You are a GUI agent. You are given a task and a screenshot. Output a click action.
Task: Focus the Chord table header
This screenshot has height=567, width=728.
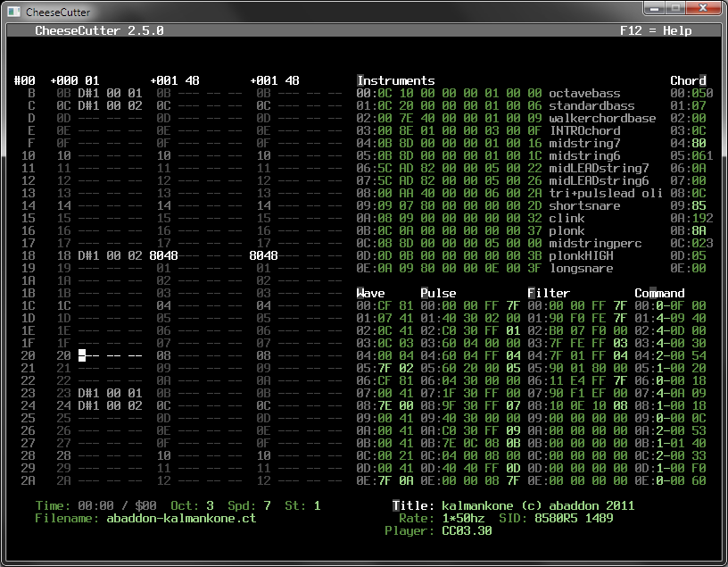click(x=688, y=80)
